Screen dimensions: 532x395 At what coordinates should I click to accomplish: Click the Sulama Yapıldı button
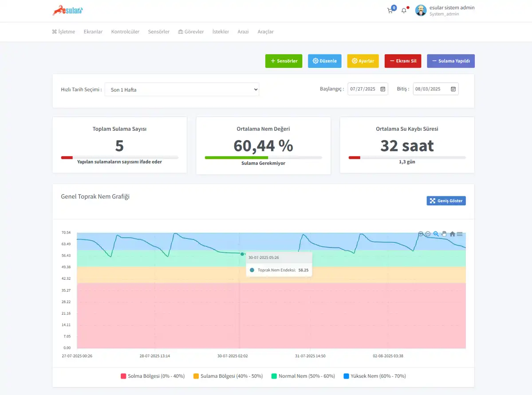451,61
